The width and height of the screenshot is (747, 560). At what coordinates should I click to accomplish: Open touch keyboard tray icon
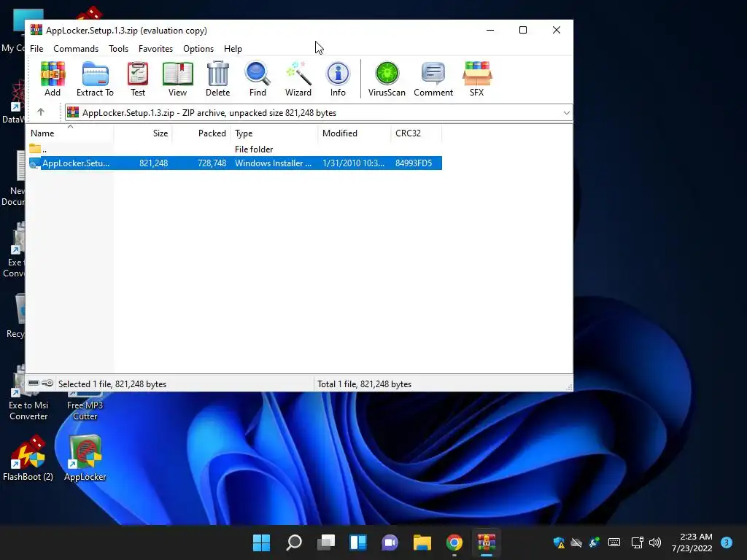614,542
